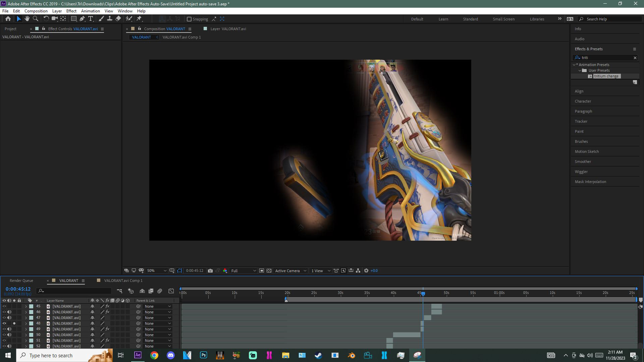Select the Hand tool
Image resolution: width=644 pixels, height=362 pixels.
pos(27,19)
